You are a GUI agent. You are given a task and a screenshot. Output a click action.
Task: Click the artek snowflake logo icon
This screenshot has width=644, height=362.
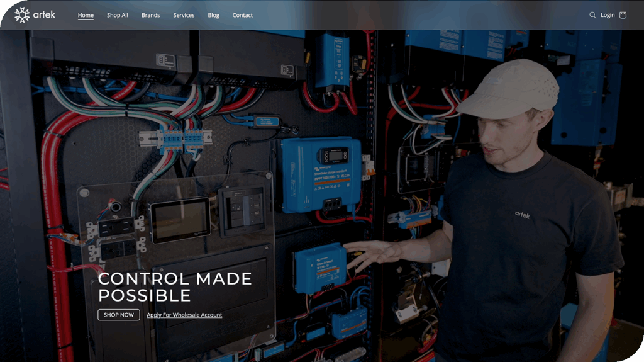[22, 15]
